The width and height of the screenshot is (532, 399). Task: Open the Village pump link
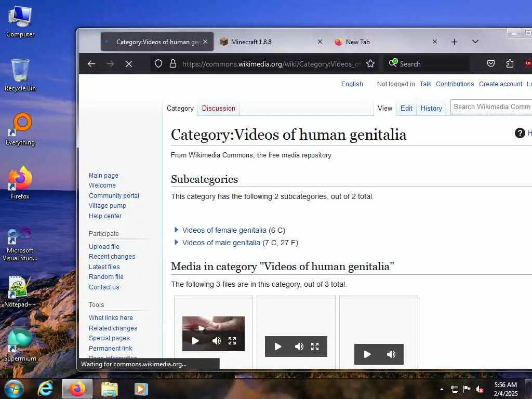click(107, 206)
